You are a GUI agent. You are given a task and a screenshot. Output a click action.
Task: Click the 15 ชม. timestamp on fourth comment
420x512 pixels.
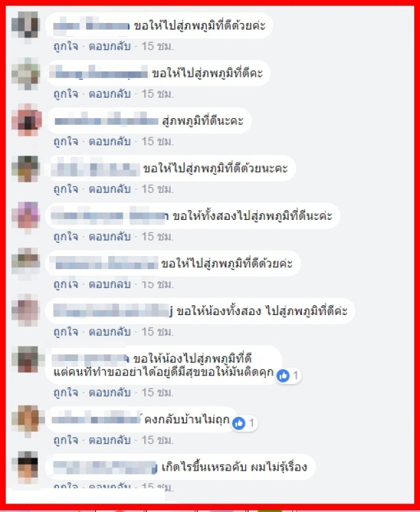(x=157, y=189)
